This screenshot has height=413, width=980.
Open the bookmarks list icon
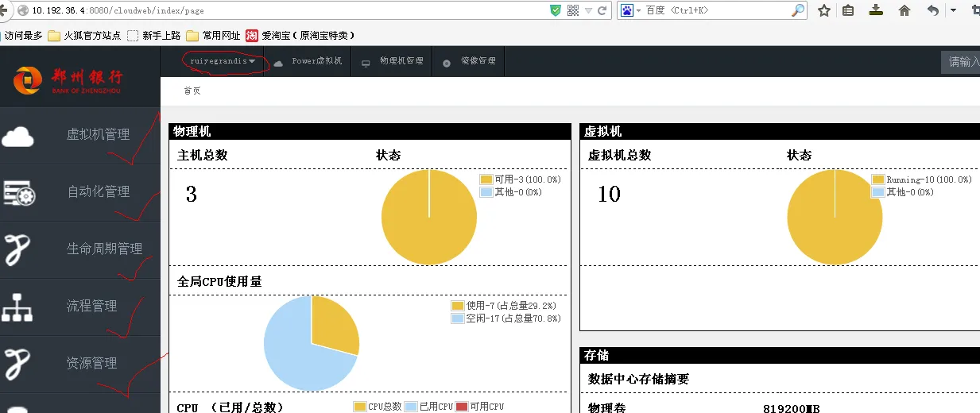click(x=848, y=10)
